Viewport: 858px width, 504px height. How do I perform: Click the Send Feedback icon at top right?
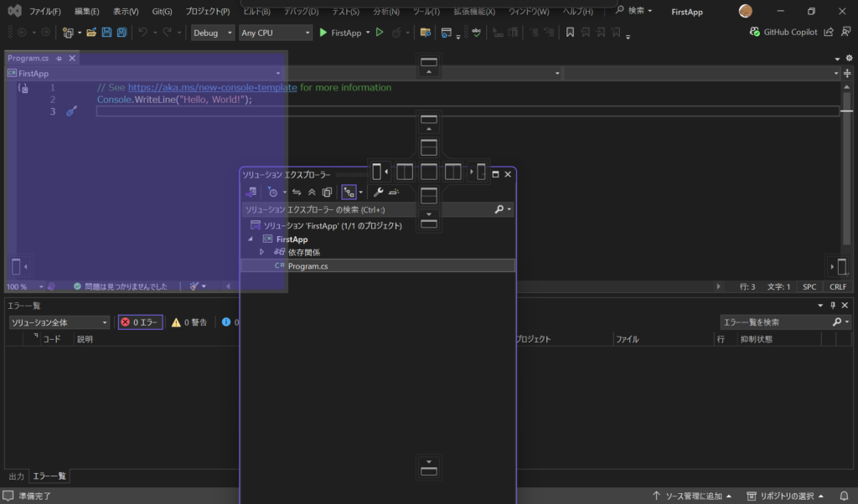click(846, 33)
